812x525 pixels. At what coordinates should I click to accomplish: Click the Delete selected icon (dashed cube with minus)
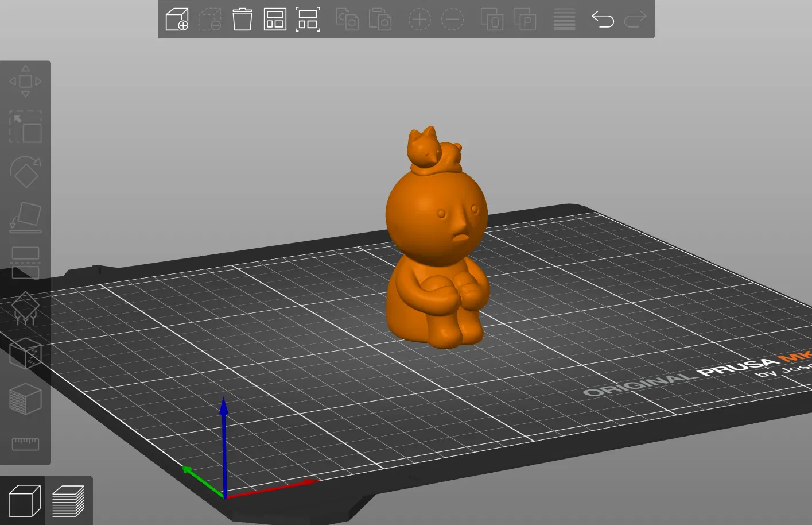[x=210, y=20]
